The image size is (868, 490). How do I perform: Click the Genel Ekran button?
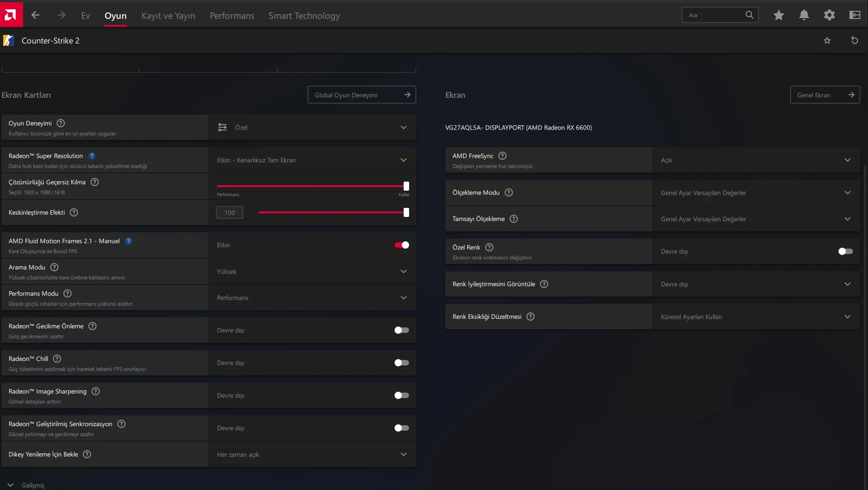(x=825, y=95)
